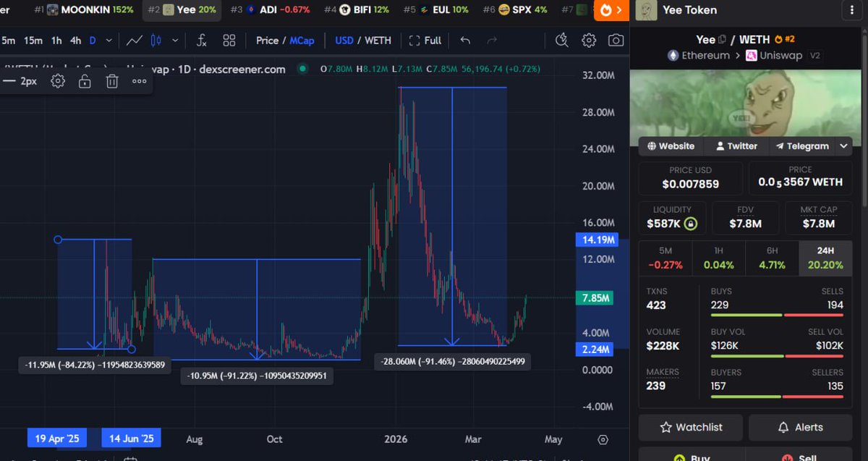Screen dimensions: 868x461
Task: Open BIFI trending token
Action: click(x=356, y=10)
